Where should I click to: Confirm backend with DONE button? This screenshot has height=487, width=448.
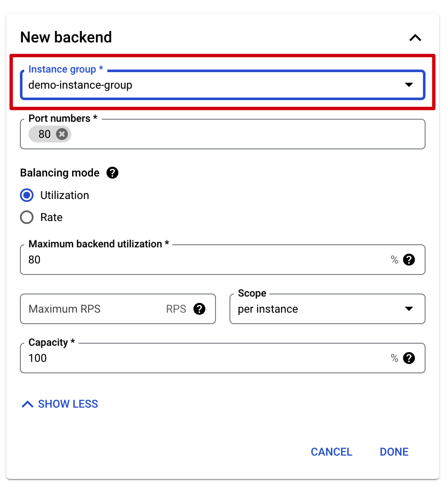point(394,452)
